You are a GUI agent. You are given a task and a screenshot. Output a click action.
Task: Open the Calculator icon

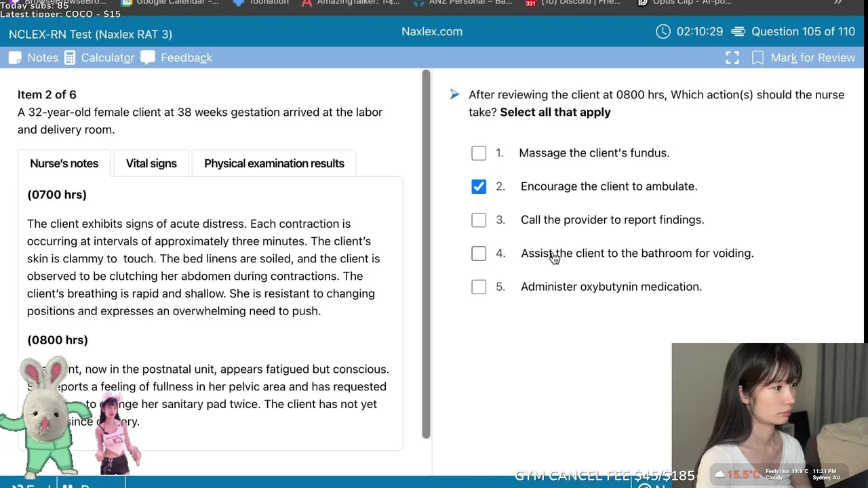(70, 58)
